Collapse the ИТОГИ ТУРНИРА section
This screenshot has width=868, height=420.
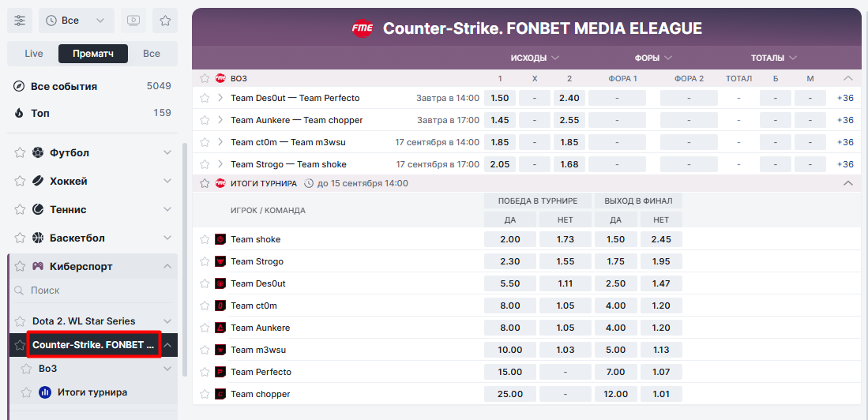click(847, 183)
